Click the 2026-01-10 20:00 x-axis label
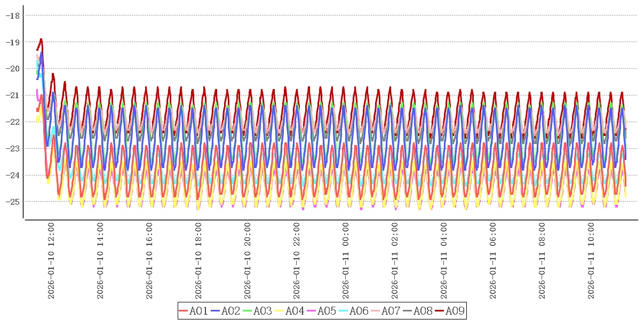The image size is (644, 320). point(248,261)
